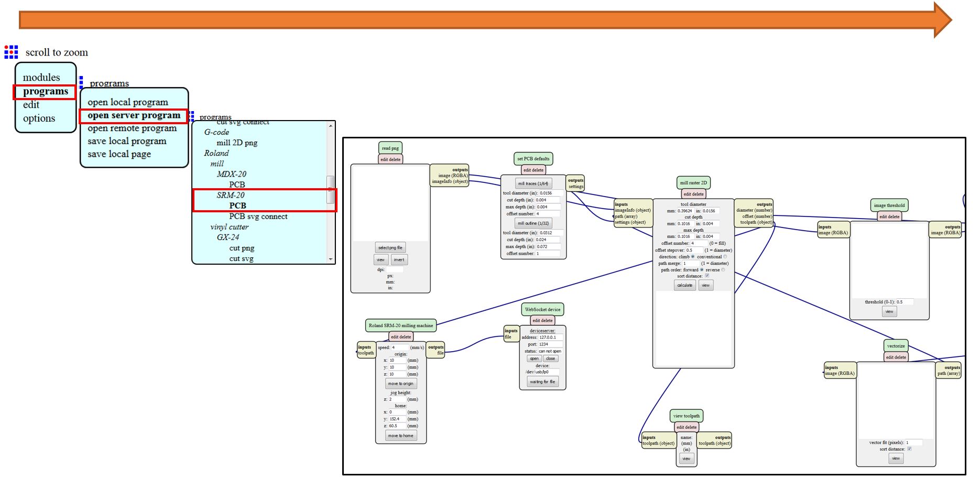This screenshot has height=477, width=980.
Task: Open the edit menu entry
Action: click(x=31, y=105)
